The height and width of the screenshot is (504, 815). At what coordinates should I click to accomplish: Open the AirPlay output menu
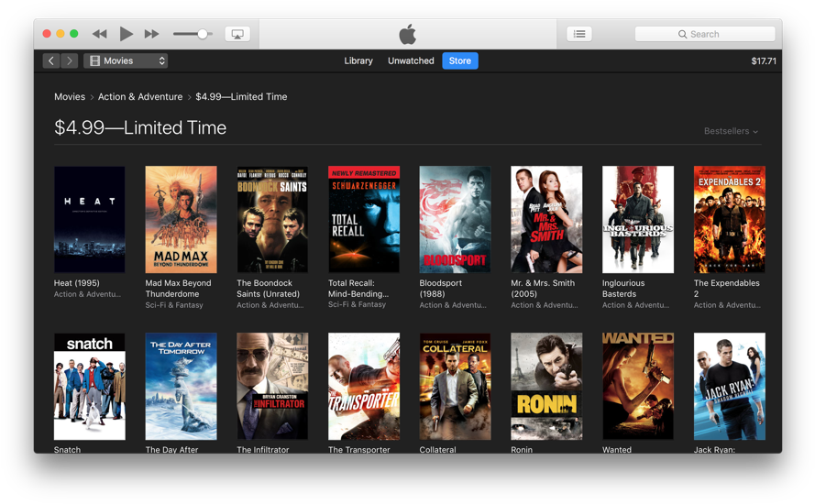point(237,34)
